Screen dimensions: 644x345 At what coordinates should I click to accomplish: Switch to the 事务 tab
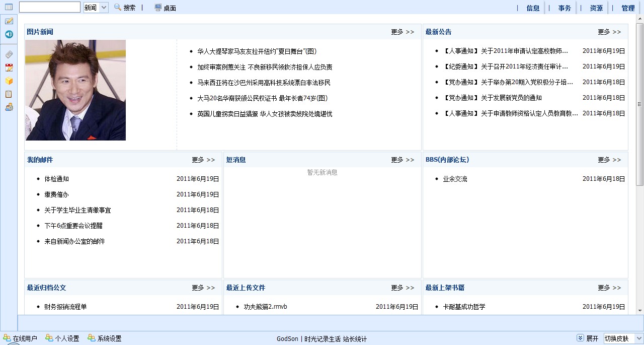tap(564, 8)
